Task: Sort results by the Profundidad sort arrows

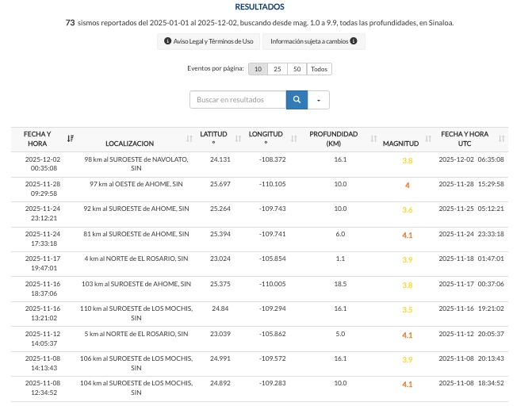Action: click(x=374, y=139)
